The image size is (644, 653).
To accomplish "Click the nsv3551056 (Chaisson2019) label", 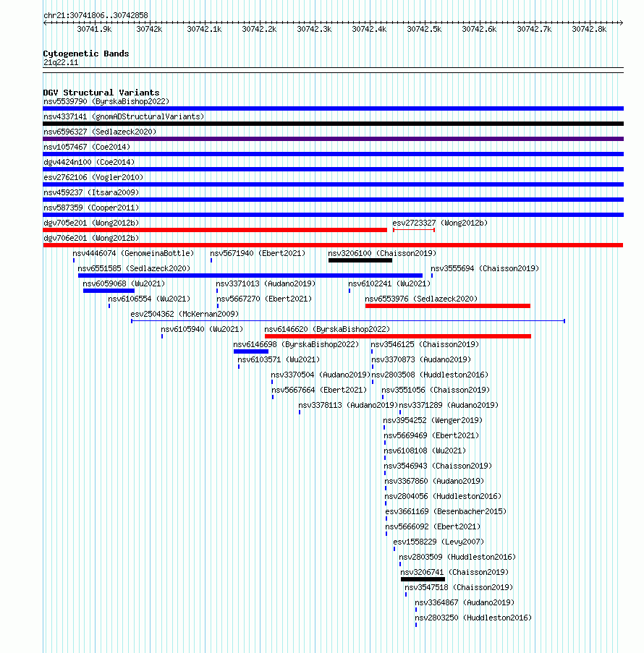I will [436, 390].
